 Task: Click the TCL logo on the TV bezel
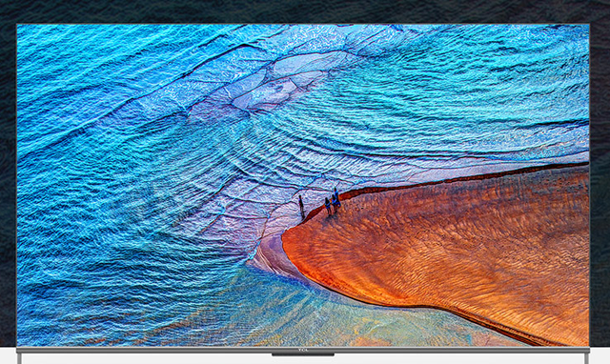303,350
